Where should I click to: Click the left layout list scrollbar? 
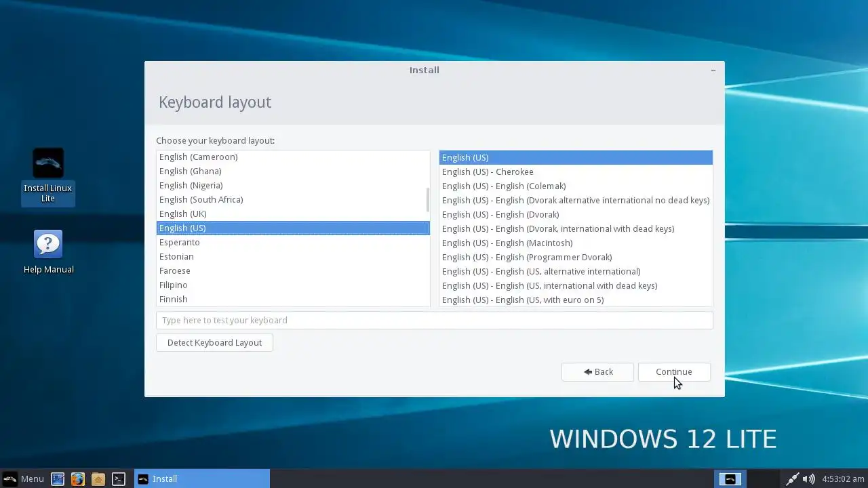427,199
